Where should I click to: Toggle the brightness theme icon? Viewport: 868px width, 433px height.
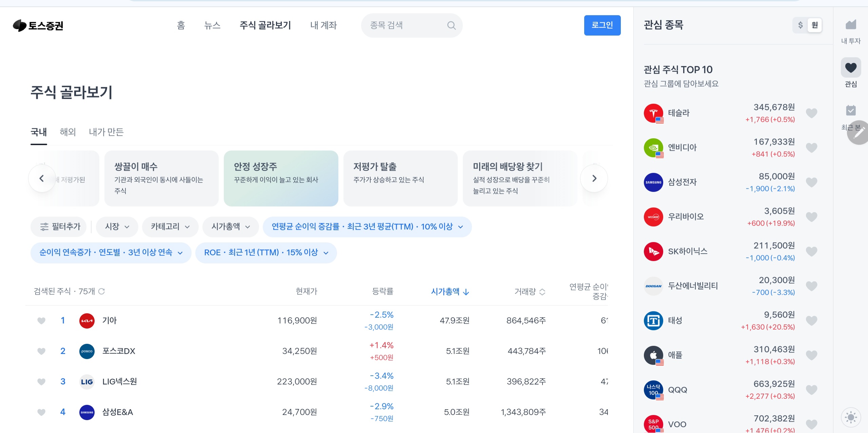[851, 417]
